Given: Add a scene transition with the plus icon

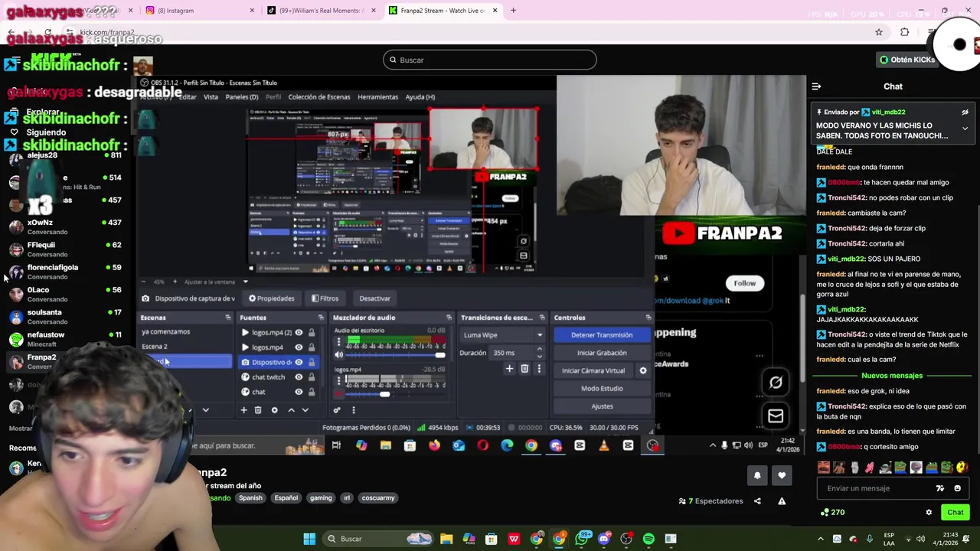Looking at the screenshot, I should pyautogui.click(x=509, y=369).
